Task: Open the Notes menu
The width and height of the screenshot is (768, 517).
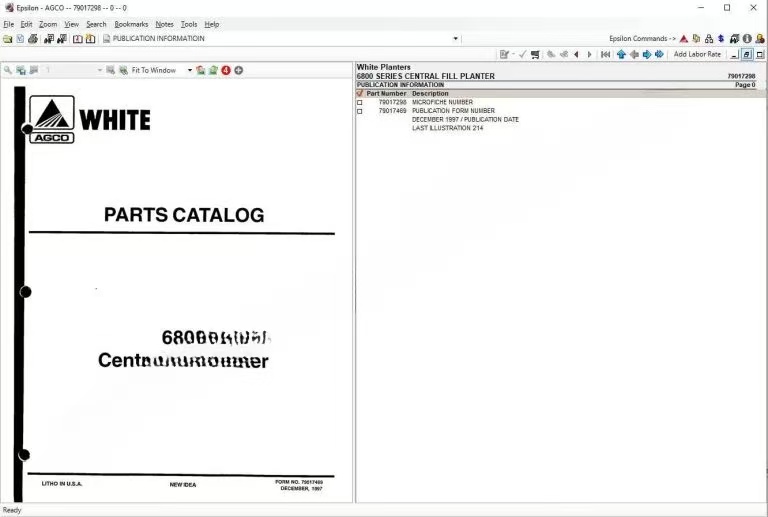Action: coord(164,24)
